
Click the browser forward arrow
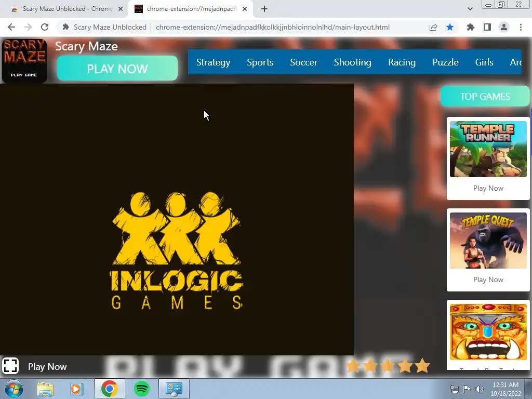28,27
